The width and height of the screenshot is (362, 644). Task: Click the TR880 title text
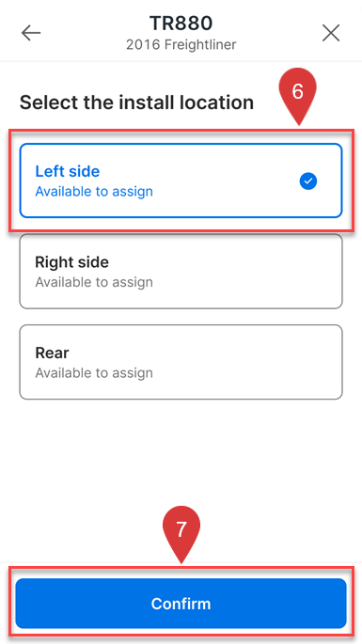pos(181,24)
